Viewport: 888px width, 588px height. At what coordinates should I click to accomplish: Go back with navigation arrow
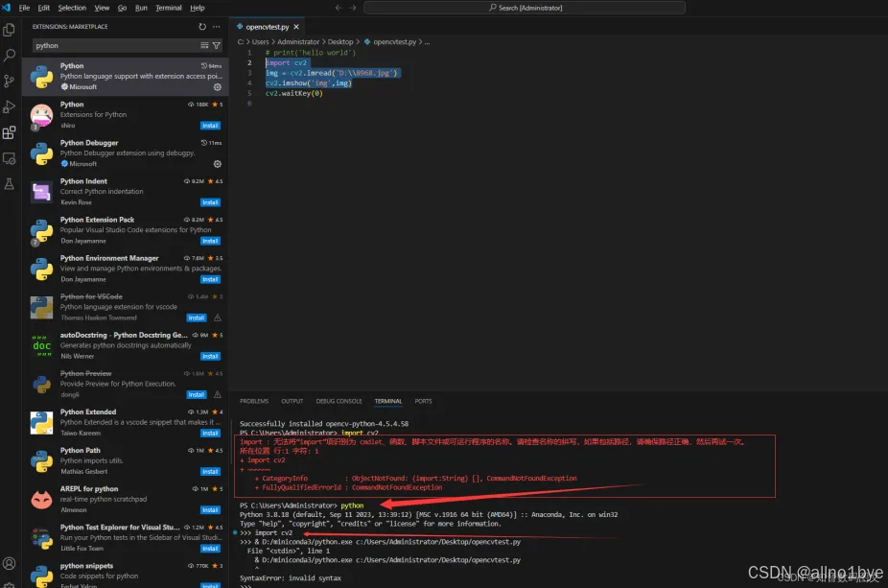pos(339,8)
